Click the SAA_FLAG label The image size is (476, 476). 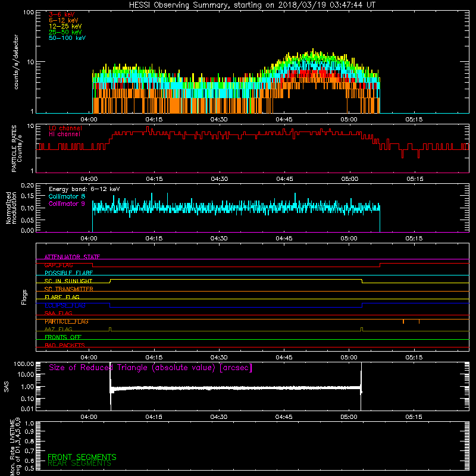[58, 313]
